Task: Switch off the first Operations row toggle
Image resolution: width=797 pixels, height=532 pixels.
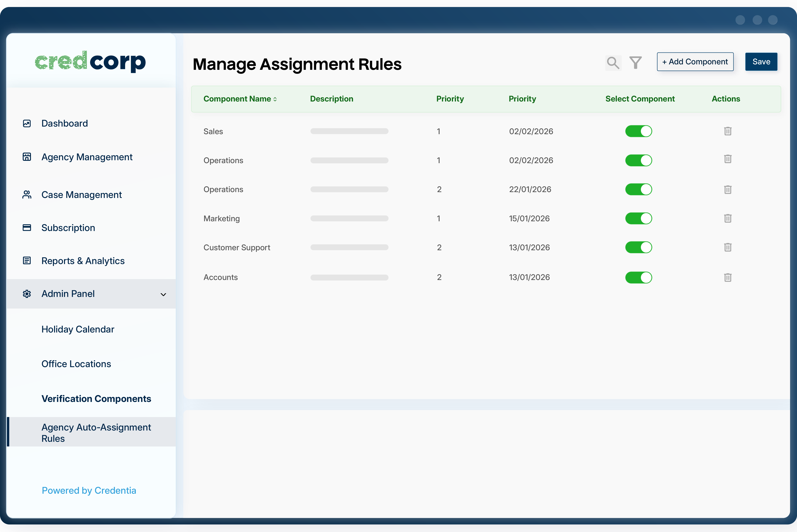Action: click(x=638, y=160)
